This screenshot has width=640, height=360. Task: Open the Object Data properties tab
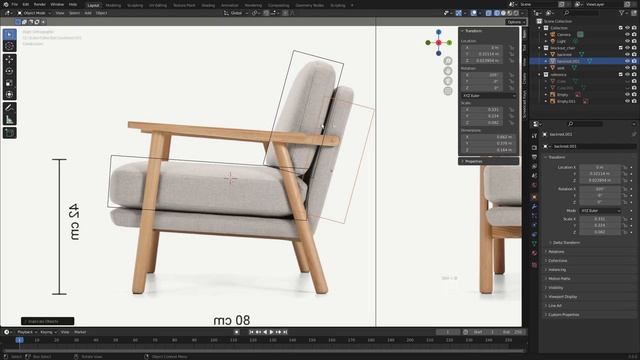point(534,244)
